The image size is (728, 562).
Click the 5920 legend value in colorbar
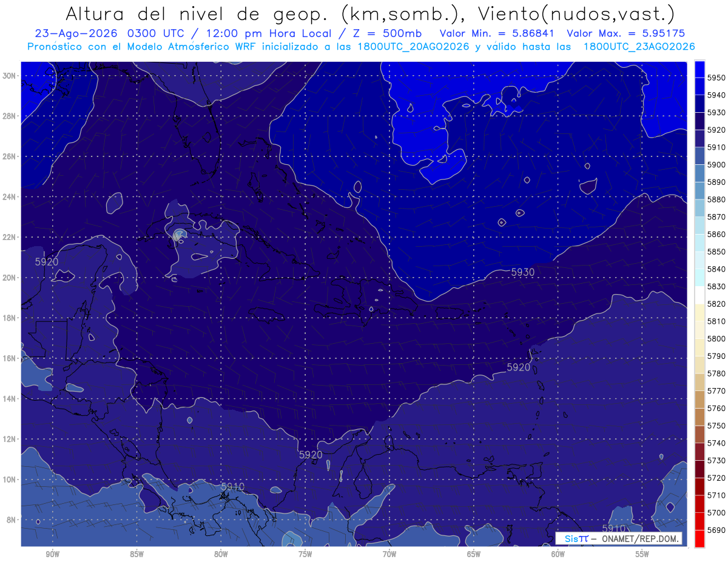point(716,130)
